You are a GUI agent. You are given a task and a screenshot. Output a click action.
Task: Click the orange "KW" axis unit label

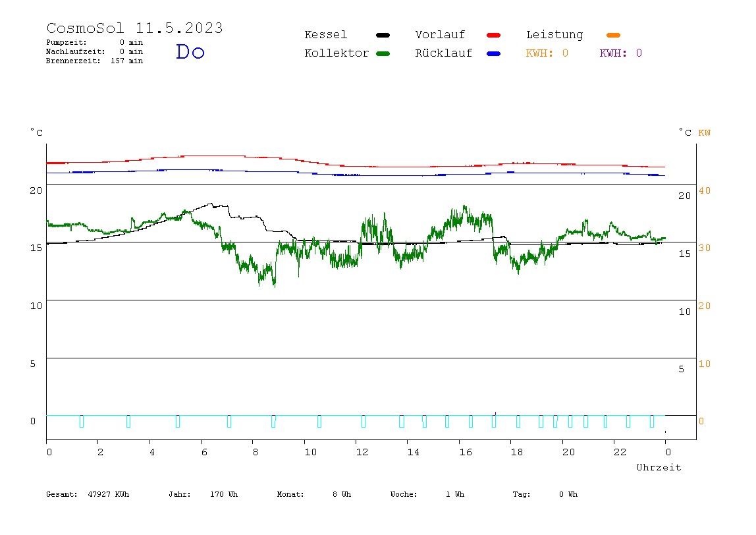coord(705,132)
